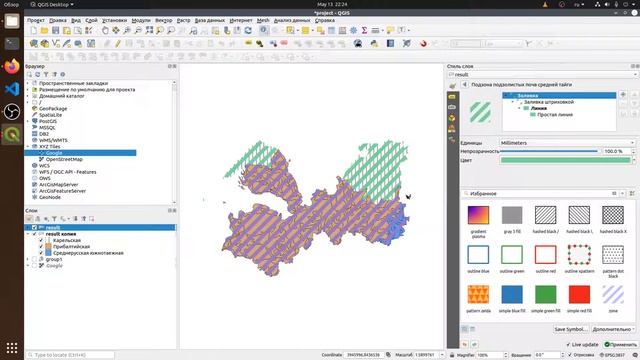Image resolution: width=640 pixels, height=360 pixels.
Task: Open Firefox from the Ubuntu dock
Action: click(x=12, y=66)
